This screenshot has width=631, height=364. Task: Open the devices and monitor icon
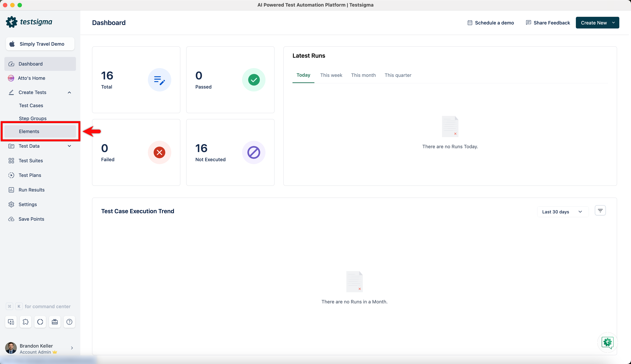click(x=11, y=322)
